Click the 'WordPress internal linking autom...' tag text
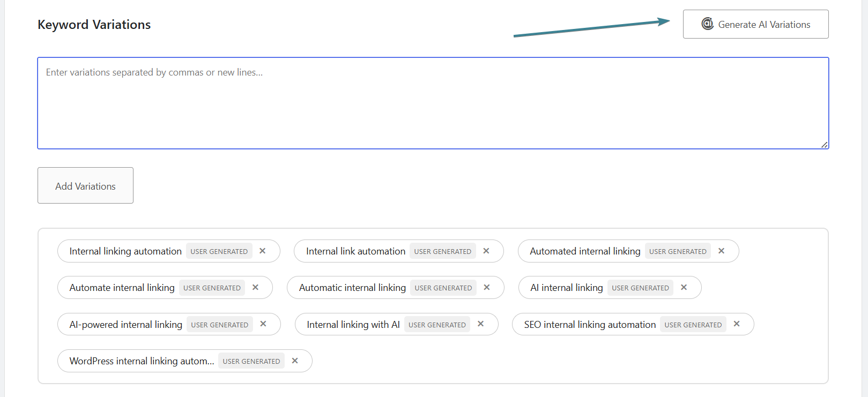 [142, 361]
